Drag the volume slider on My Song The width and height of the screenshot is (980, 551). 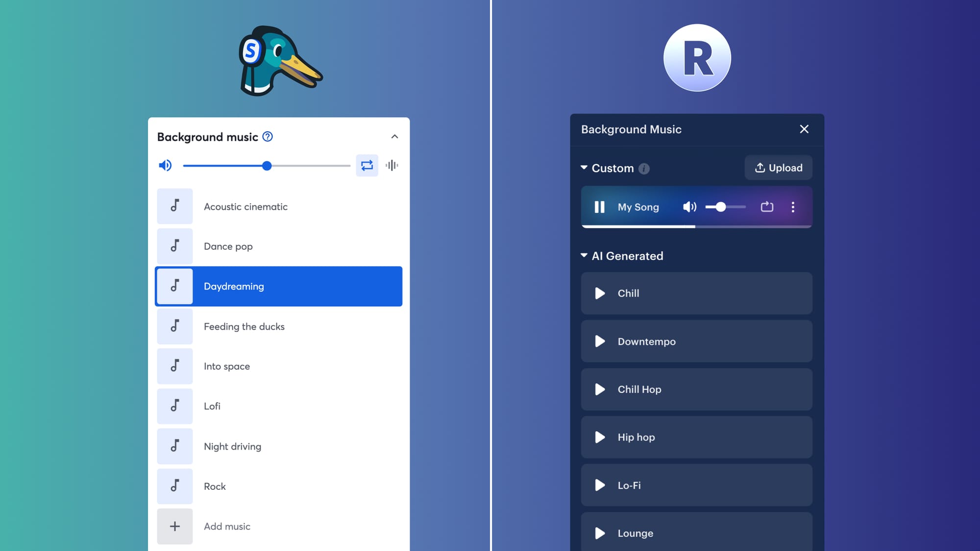click(717, 207)
